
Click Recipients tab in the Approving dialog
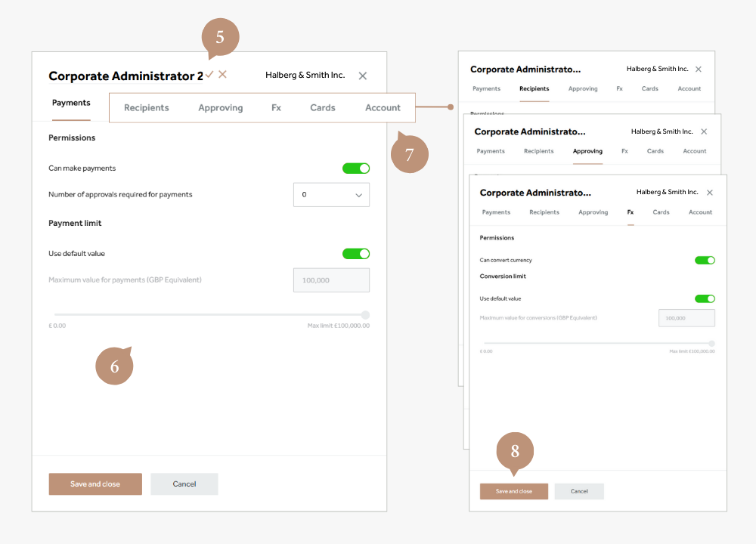(x=538, y=151)
